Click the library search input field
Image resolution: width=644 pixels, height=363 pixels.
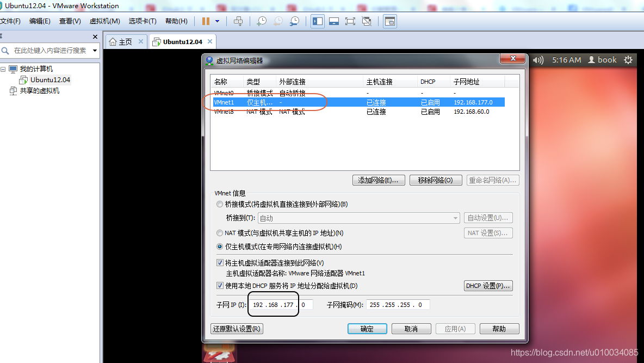pos(50,50)
